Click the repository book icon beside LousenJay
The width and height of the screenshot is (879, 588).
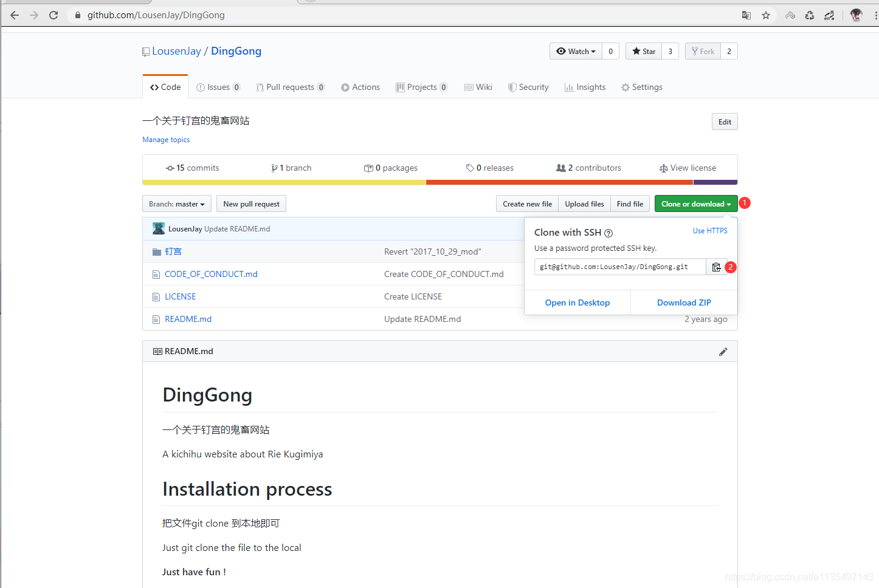(146, 52)
